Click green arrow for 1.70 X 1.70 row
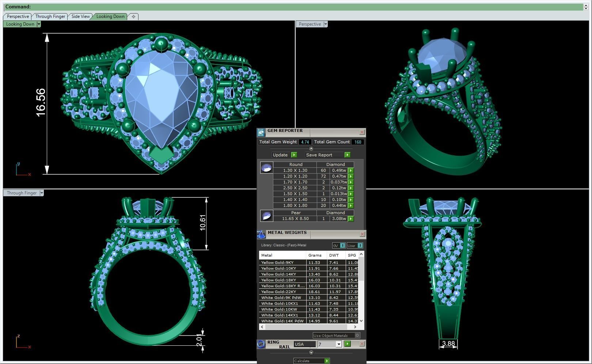 point(351,182)
